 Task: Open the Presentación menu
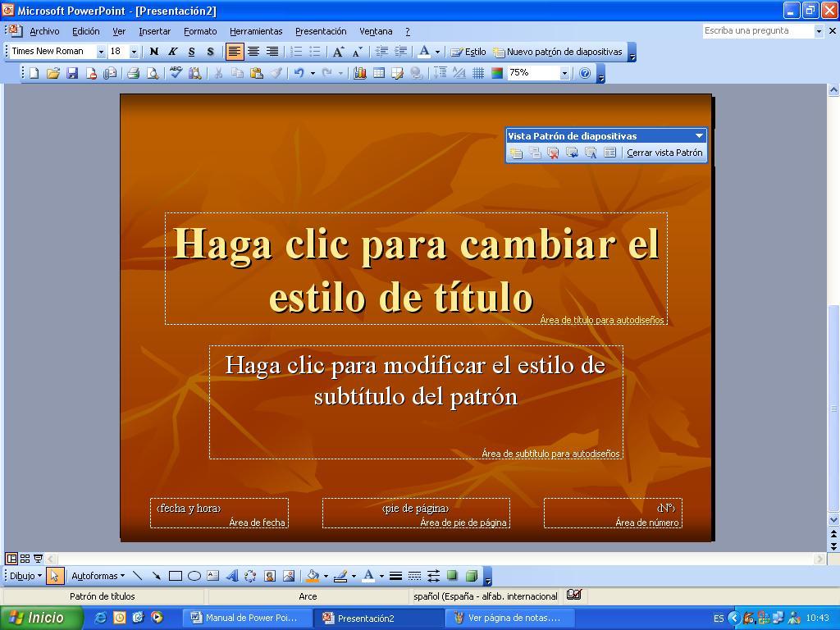(x=321, y=32)
